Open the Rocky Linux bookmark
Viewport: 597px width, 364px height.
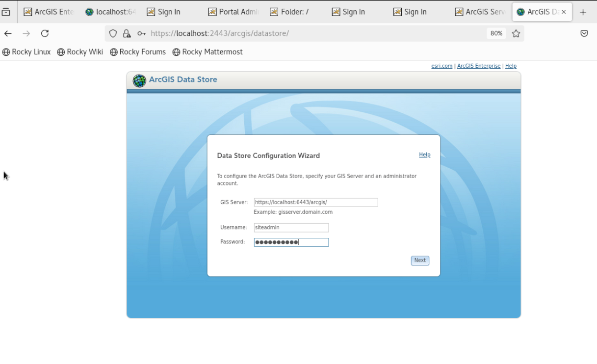pos(26,52)
